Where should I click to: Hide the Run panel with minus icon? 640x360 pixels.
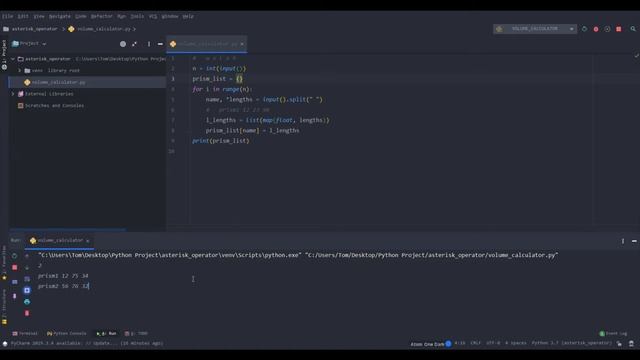coord(634,241)
